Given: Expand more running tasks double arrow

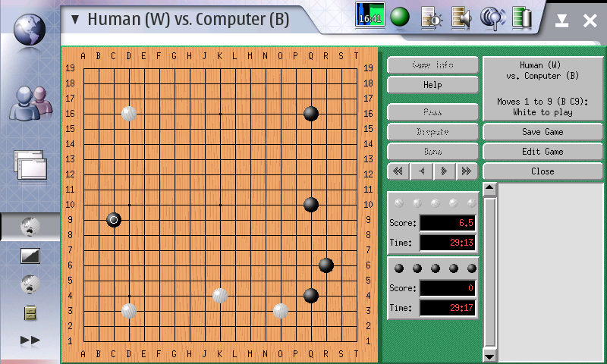Looking at the screenshot, I should point(30,340).
